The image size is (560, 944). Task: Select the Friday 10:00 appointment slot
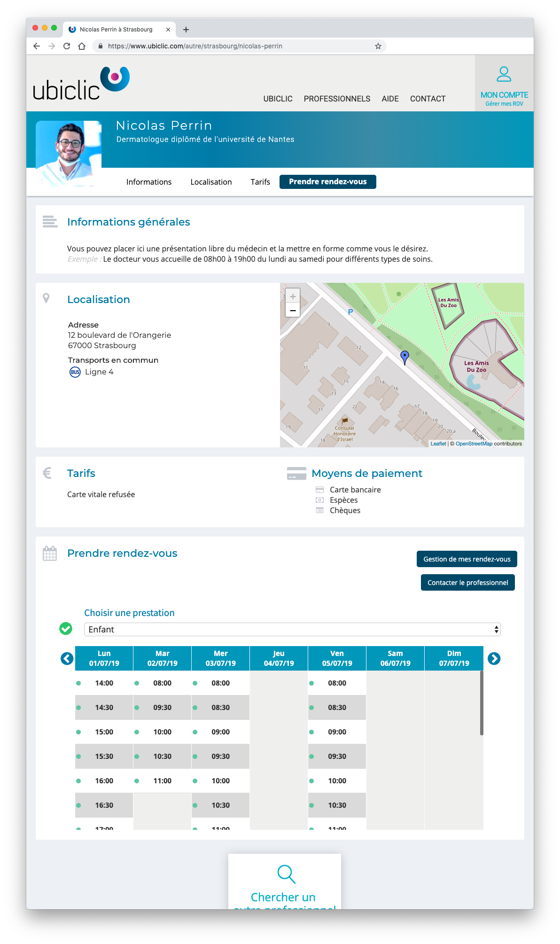pos(337,781)
